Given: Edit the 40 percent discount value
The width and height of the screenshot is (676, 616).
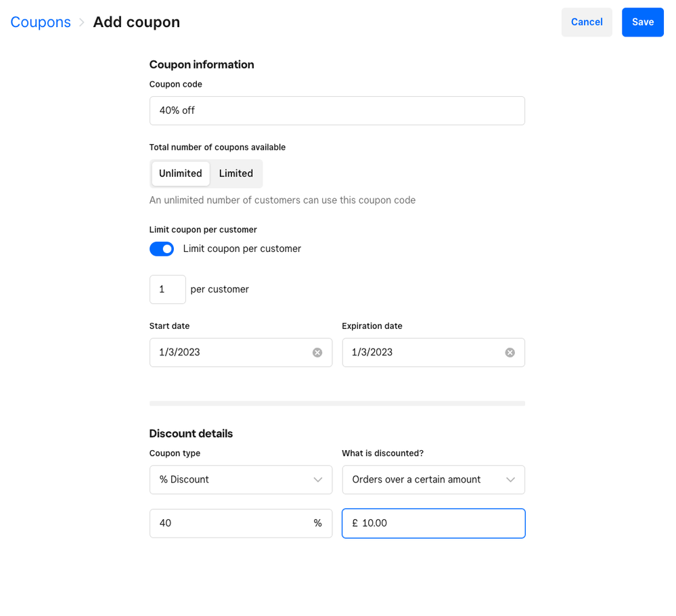Looking at the screenshot, I should tap(230, 523).
